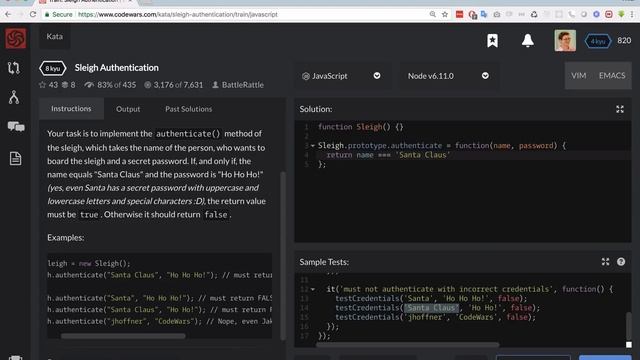
Task: Enable VIM editor mode
Action: [x=578, y=76]
